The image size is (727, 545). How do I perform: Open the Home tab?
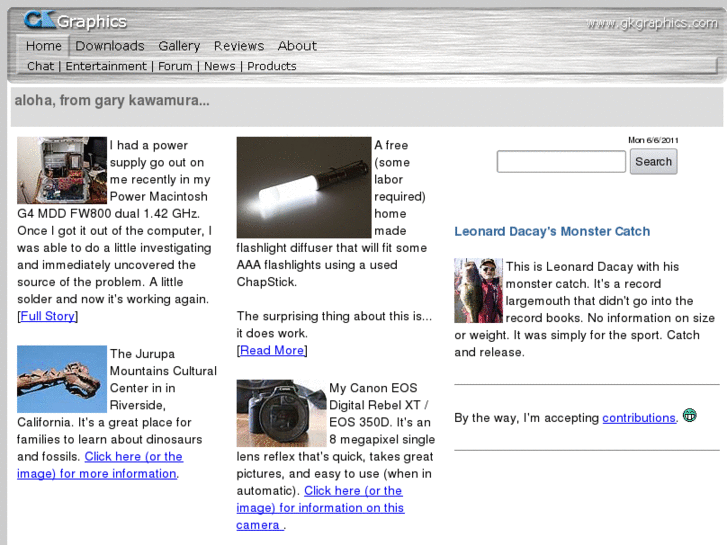[x=44, y=46]
